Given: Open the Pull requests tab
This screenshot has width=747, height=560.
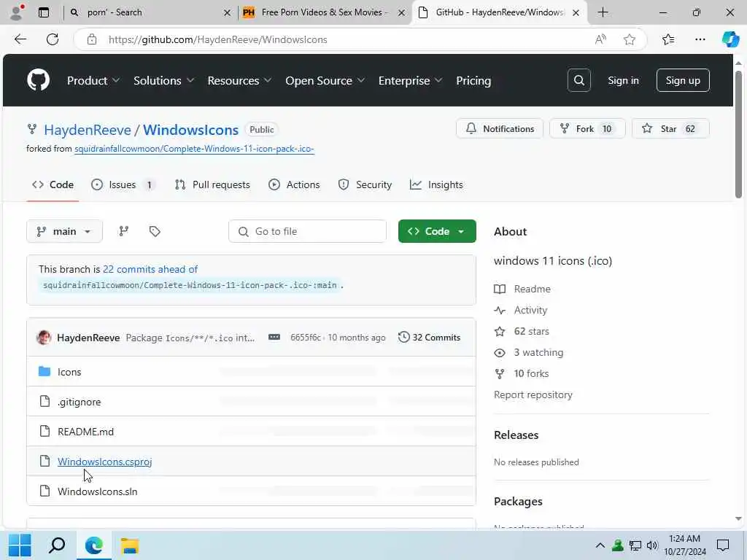Looking at the screenshot, I should coord(212,184).
